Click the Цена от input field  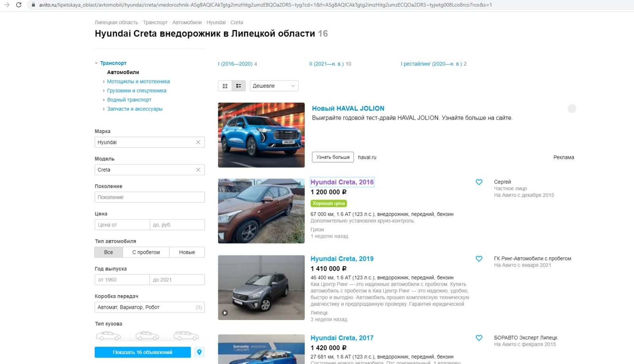[122, 225]
